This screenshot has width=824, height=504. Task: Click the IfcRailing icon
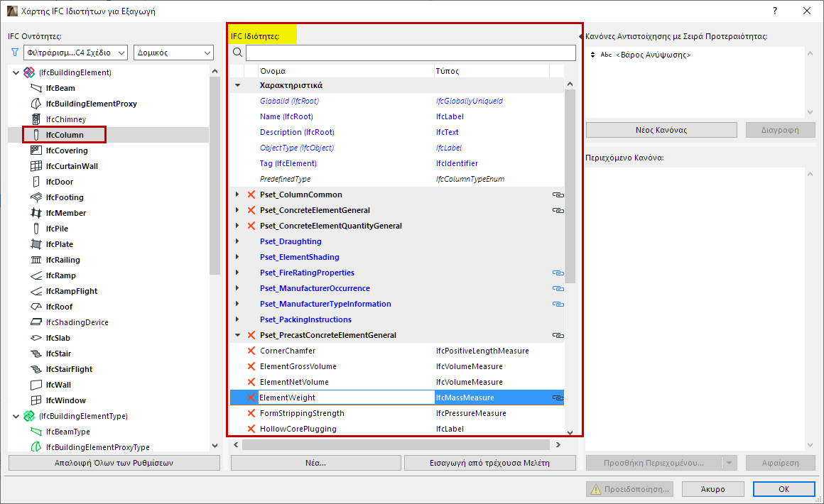click(x=36, y=260)
